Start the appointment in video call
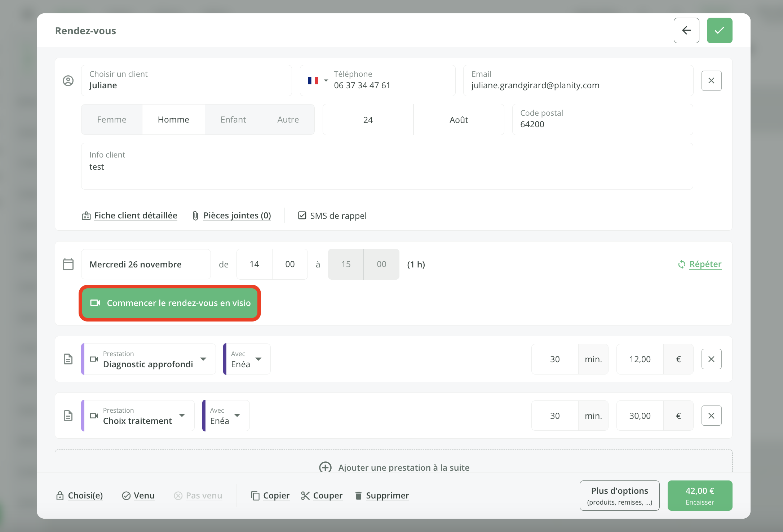The image size is (783, 532). pyautogui.click(x=170, y=303)
